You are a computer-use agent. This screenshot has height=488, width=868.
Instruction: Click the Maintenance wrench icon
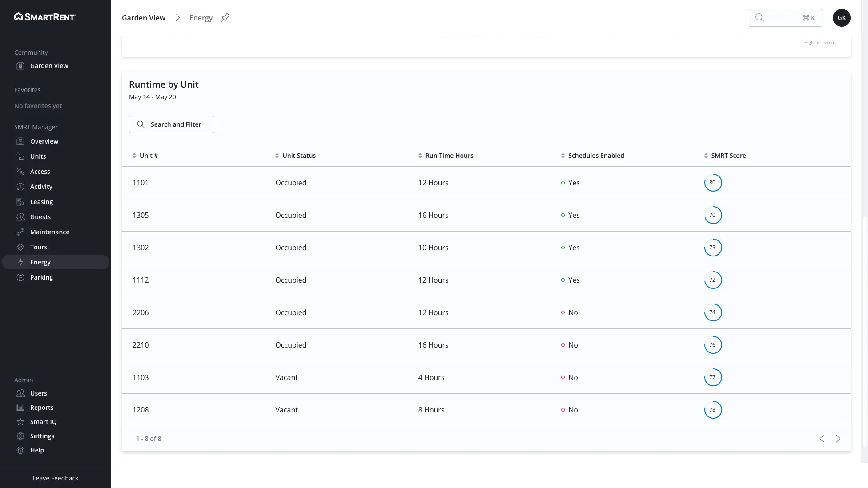[x=20, y=232]
